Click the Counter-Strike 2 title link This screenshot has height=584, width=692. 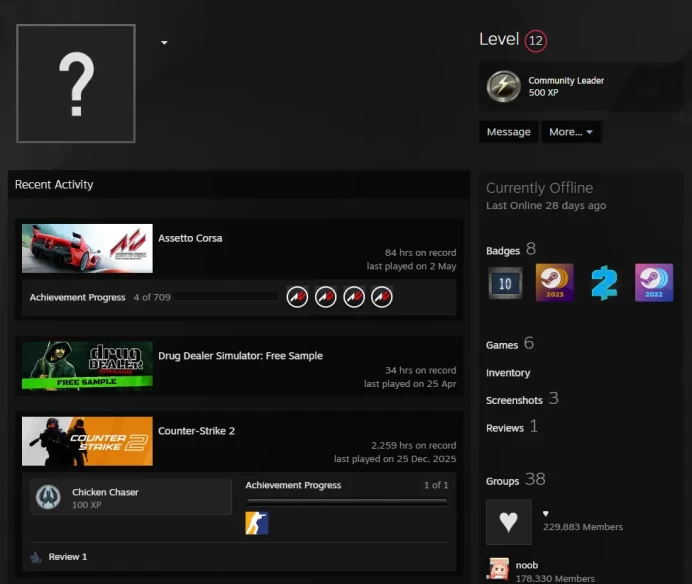tap(196, 431)
